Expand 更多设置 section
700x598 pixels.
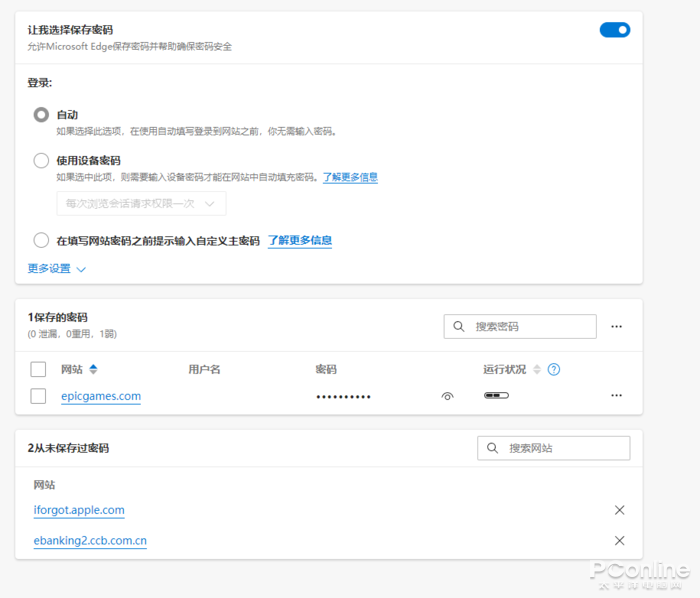pos(56,269)
